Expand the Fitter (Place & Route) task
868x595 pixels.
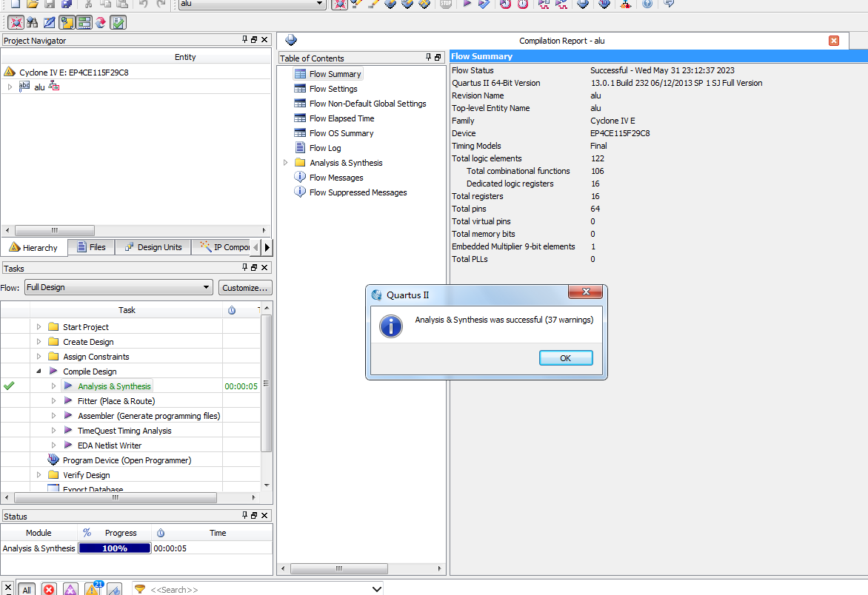(x=54, y=401)
